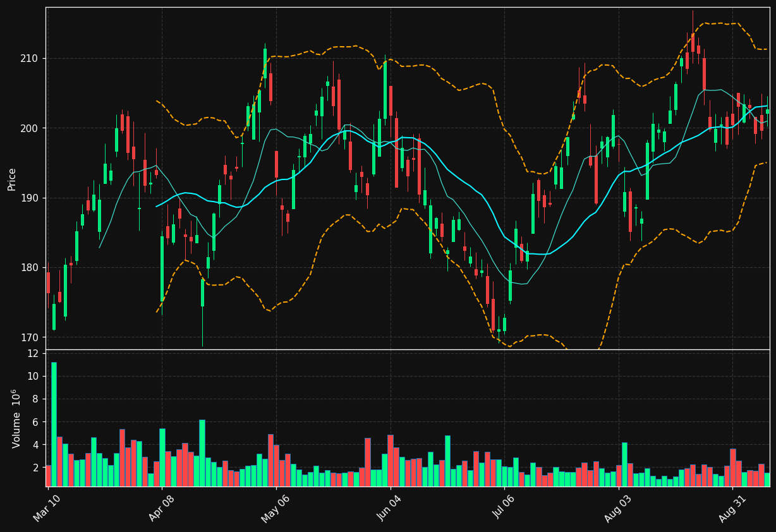
Task: Click the 'May 06' date label
Action: 276,508
